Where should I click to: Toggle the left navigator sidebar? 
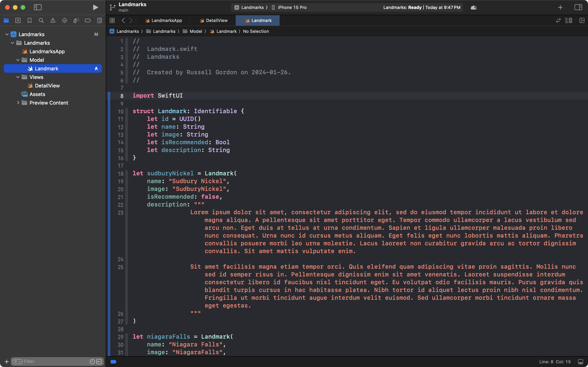(x=38, y=7)
